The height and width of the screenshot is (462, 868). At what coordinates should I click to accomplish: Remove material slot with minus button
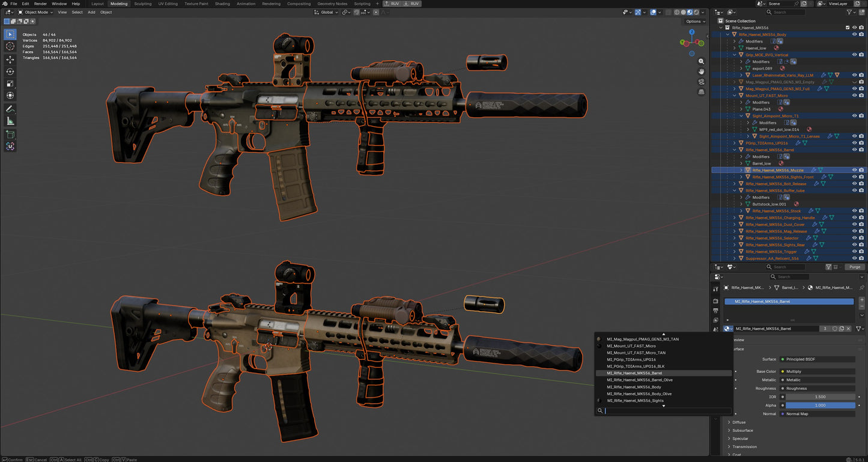[x=862, y=306]
